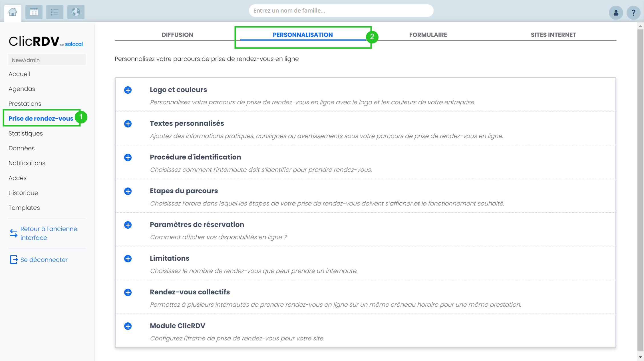Click 'Comment afficher vos disponibilités en ligne ?' text
644x361 pixels.
click(219, 237)
